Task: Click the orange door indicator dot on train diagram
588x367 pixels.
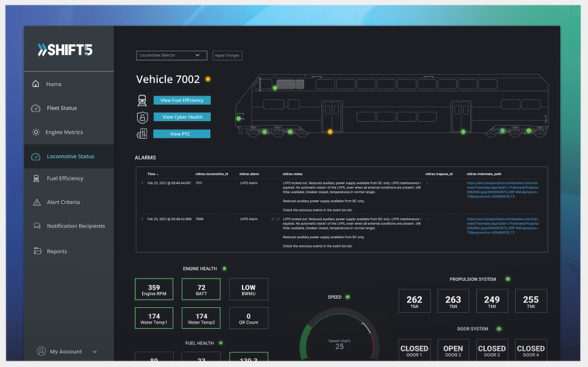Action: (330, 132)
